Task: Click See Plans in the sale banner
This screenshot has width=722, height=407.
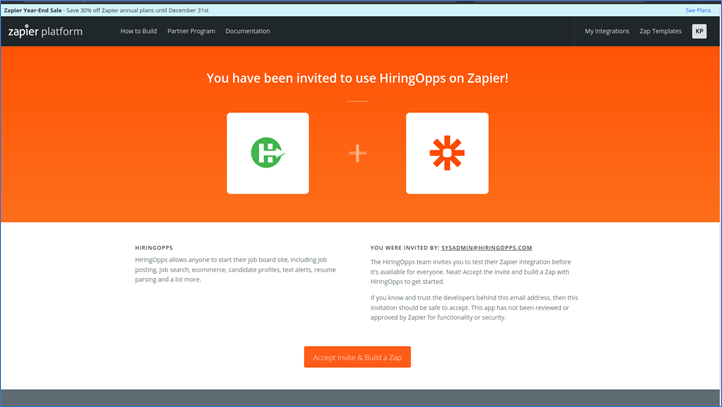Action: click(x=698, y=10)
